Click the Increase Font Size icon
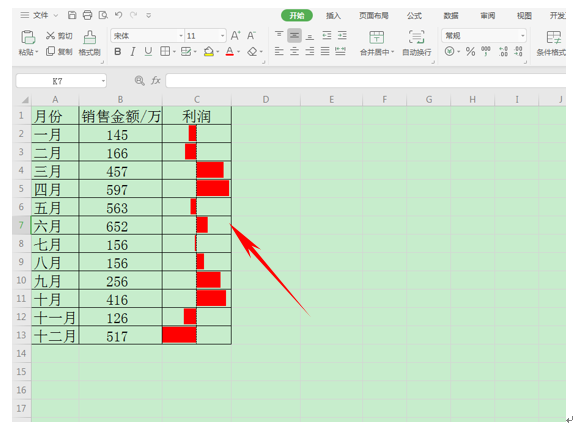This screenshot has width=573, height=429. tap(235, 35)
